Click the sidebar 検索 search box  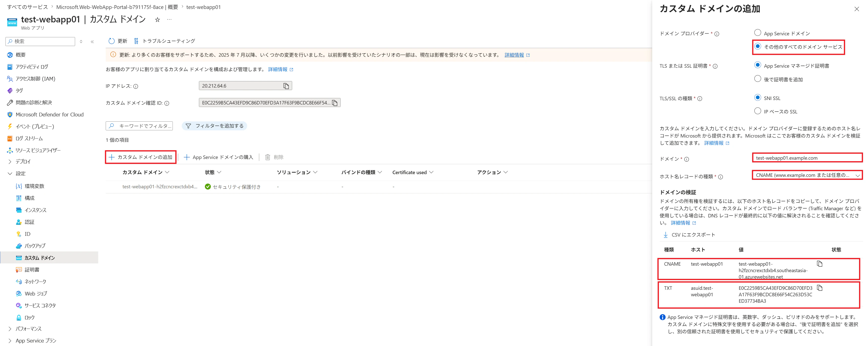[x=41, y=42]
